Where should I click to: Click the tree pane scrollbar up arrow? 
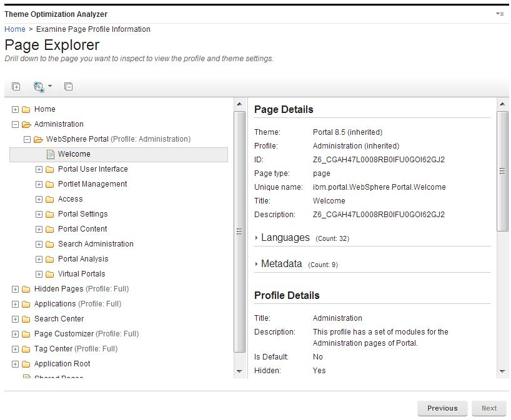pos(239,104)
